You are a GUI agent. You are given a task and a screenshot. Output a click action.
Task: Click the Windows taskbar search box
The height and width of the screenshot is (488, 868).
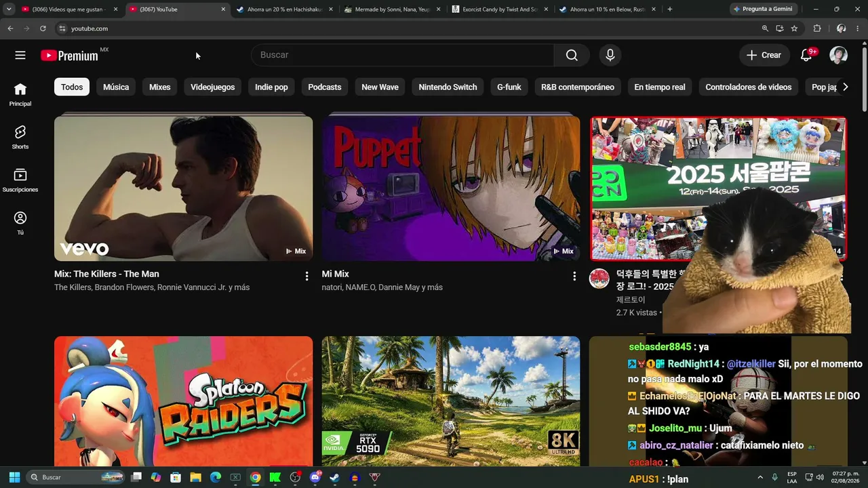[x=76, y=477]
